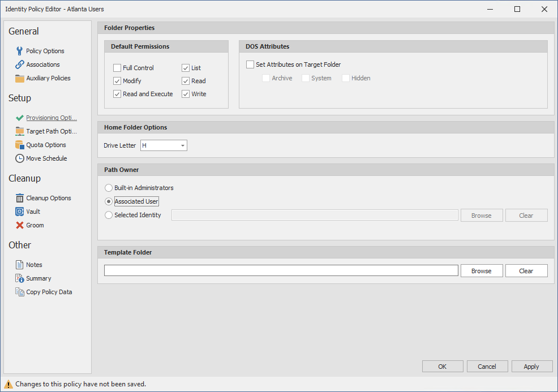
Task: Click the Cleanup Options trash icon
Action: pos(20,198)
